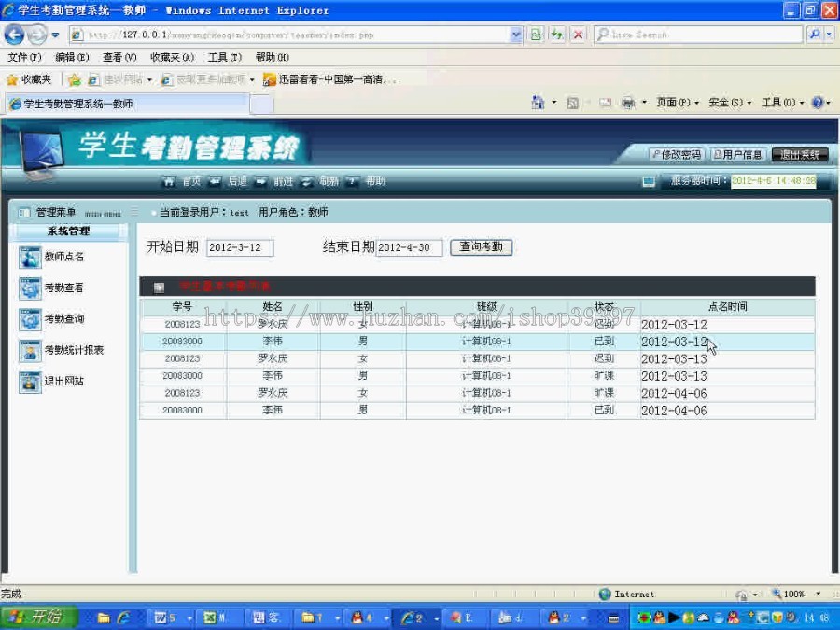Screen dimensions: 840x630
Task: Click the 考勤统计报表 sidebar icon
Action: pos(30,350)
